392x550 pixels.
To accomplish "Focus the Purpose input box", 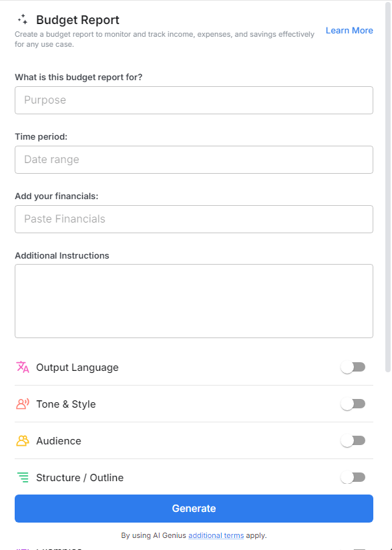I will [x=194, y=100].
